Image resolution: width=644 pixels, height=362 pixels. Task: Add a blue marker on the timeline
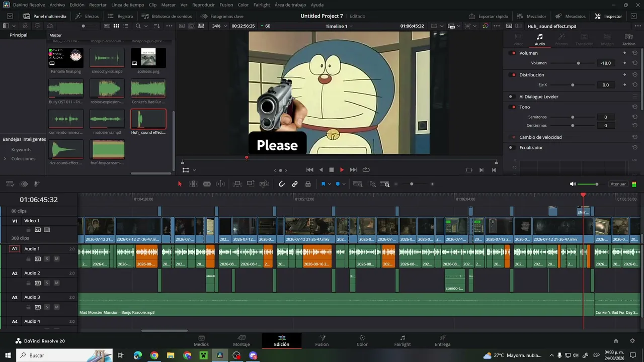coord(338,184)
